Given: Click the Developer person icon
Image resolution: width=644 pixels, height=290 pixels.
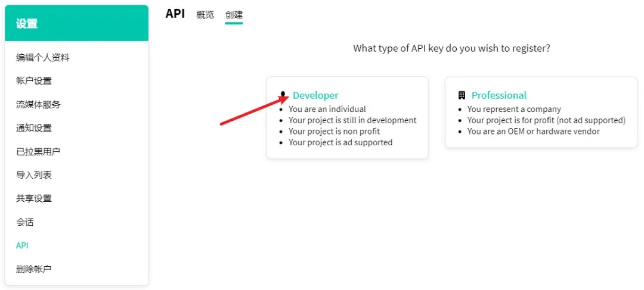Looking at the screenshot, I should click(x=283, y=95).
